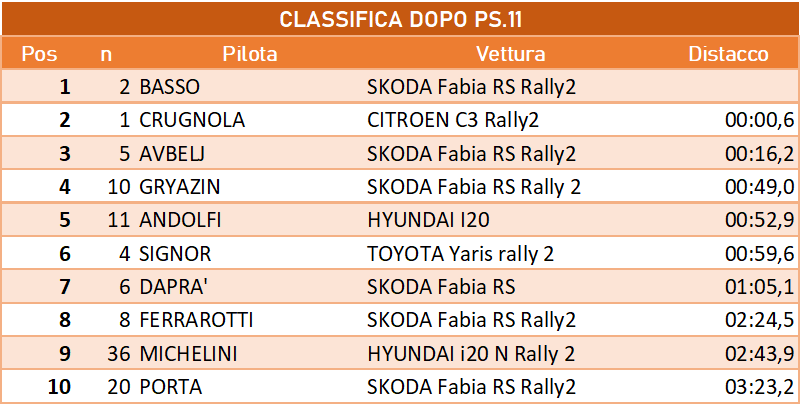Select the Pilota column header
Viewport: 800px width, 404px height.
tap(250, 54)
